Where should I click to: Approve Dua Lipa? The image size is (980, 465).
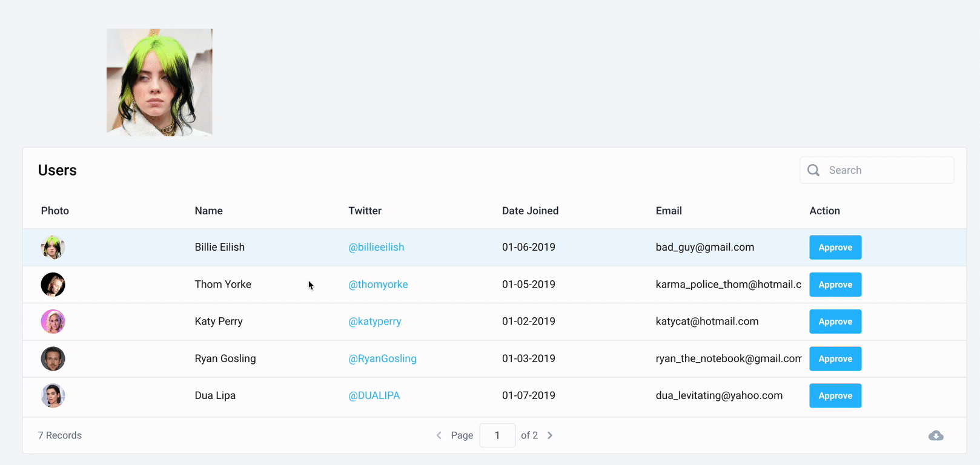835,395
